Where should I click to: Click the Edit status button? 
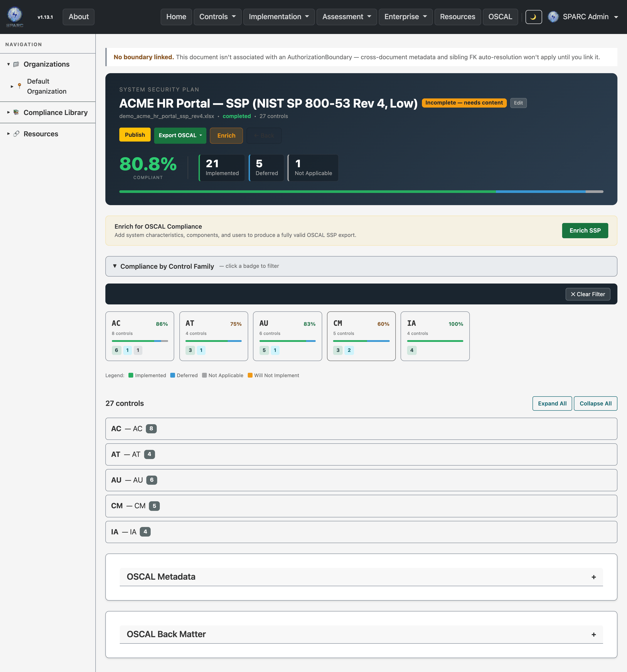click(x=518, y=103)
